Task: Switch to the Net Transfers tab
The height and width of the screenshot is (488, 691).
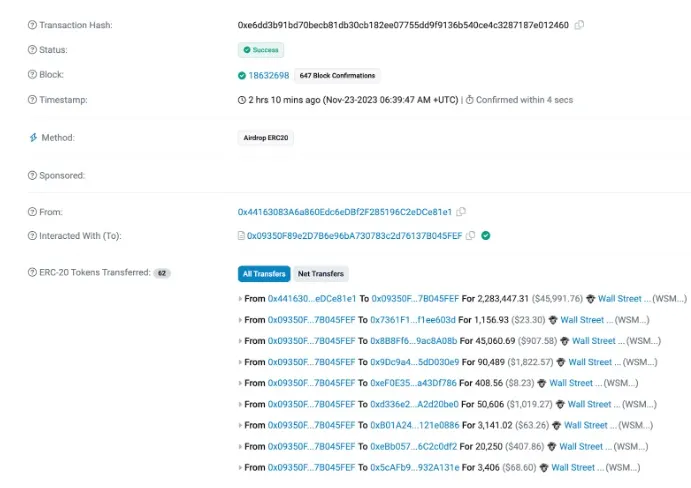Action: pos(320,273)
